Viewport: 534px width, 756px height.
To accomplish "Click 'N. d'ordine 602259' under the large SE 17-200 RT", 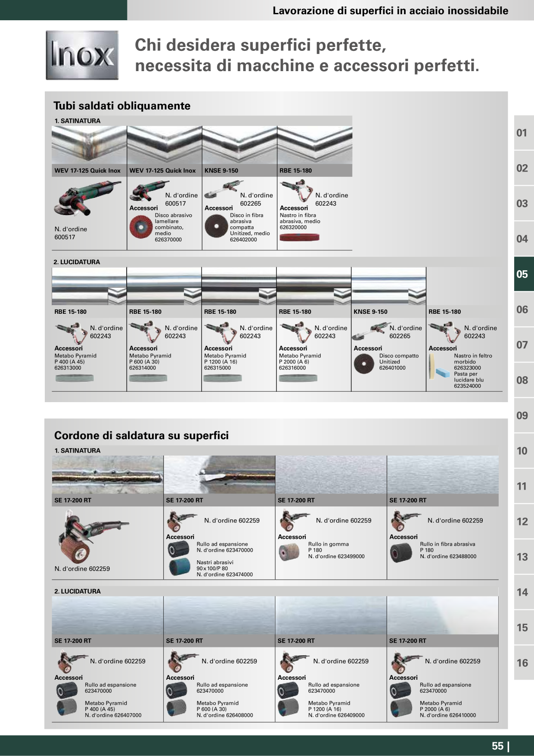I will point(82,569).
